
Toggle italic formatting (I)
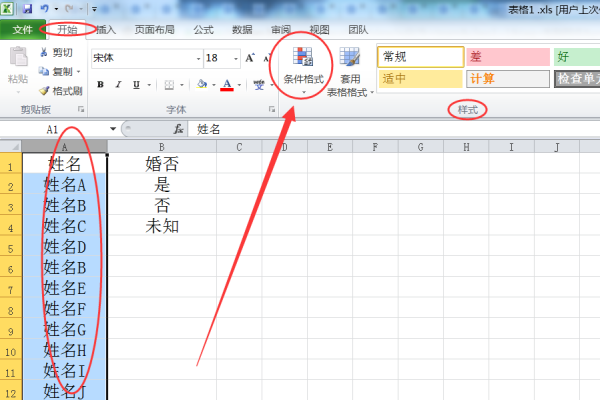[117, 84]
